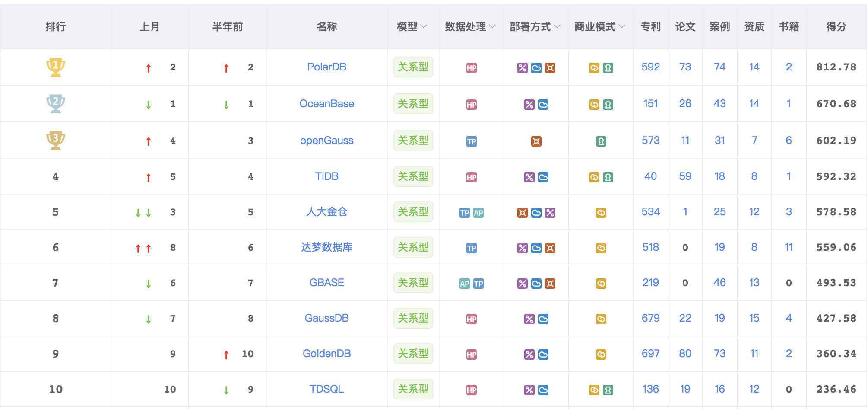868x409 pixels.
Task: Click the green business model icon for TiDB
Action: (x=608, y=177)
